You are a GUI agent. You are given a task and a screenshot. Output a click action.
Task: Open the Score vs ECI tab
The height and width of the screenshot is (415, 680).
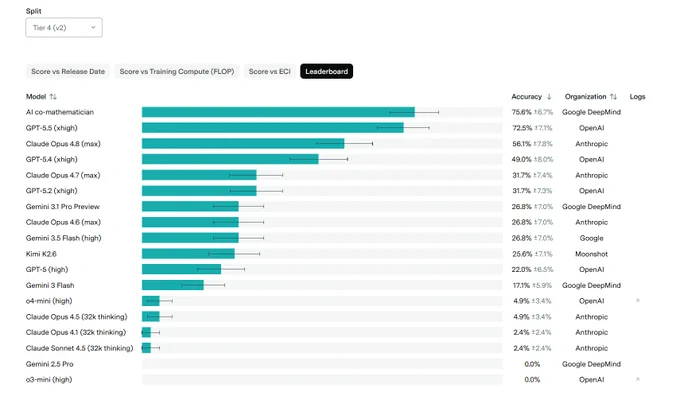(270, 72)
